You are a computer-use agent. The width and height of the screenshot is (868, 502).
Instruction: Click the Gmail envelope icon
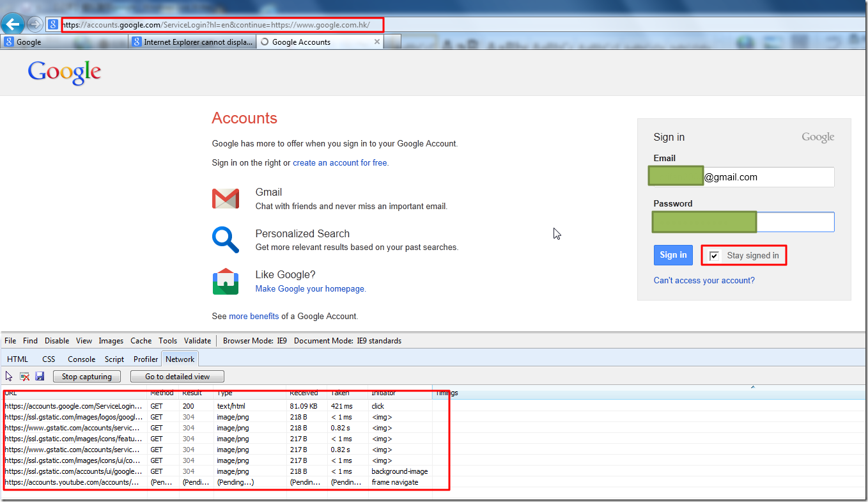[225, 199]
